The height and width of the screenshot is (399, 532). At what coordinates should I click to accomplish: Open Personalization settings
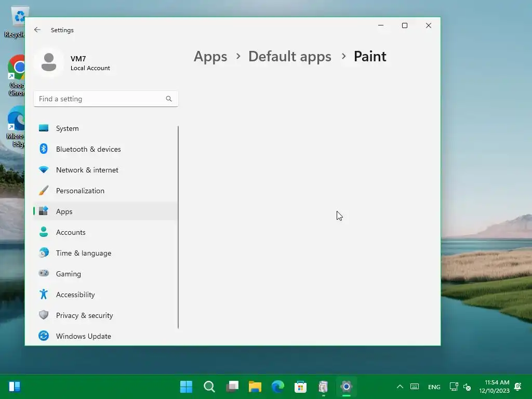pyautogui.click(x=105, y=191)
